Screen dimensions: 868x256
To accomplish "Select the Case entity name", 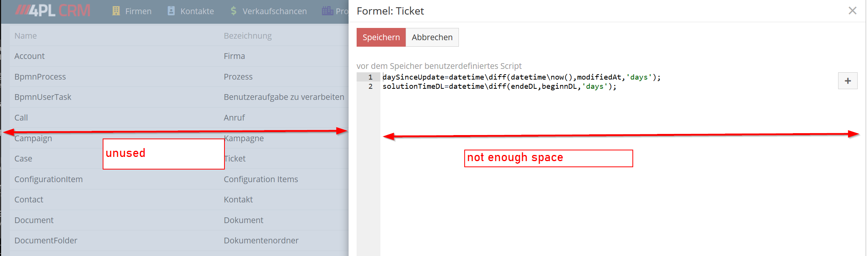I will click(23, 159).
